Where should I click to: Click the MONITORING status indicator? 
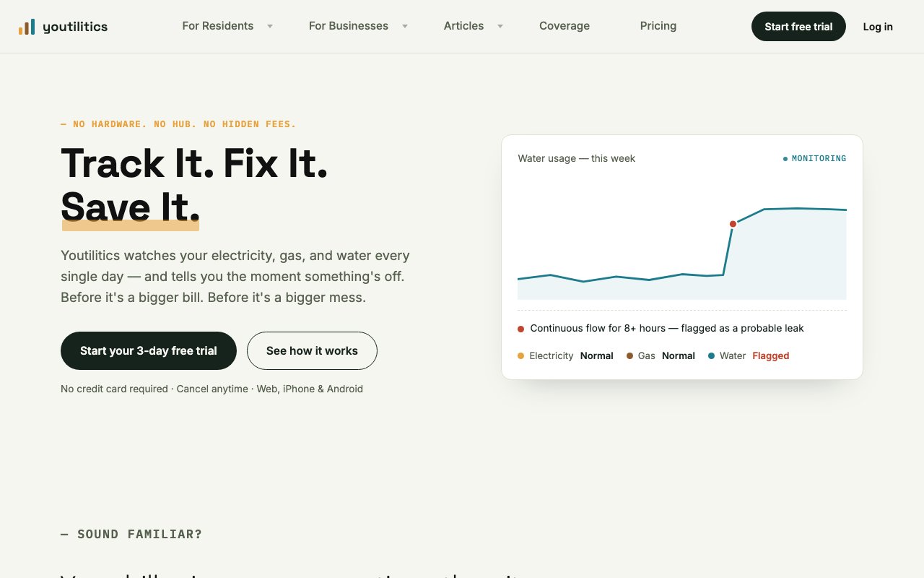coord(815,158)
